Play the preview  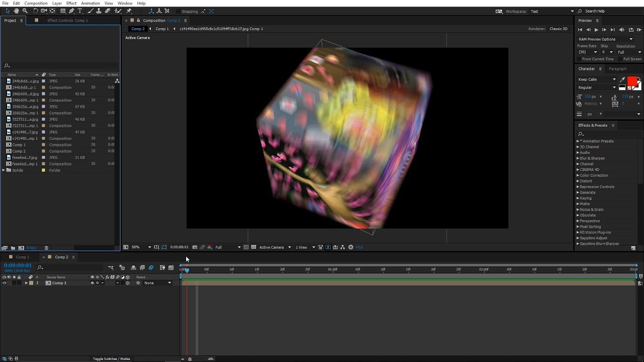tap(596, 30)
